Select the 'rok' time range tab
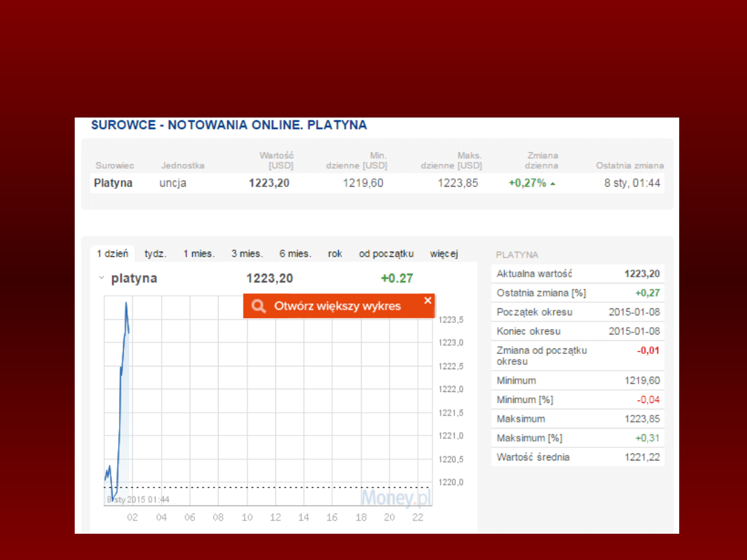Image resolution: width=747 pixels, height=560 pixels. [335, 254]
